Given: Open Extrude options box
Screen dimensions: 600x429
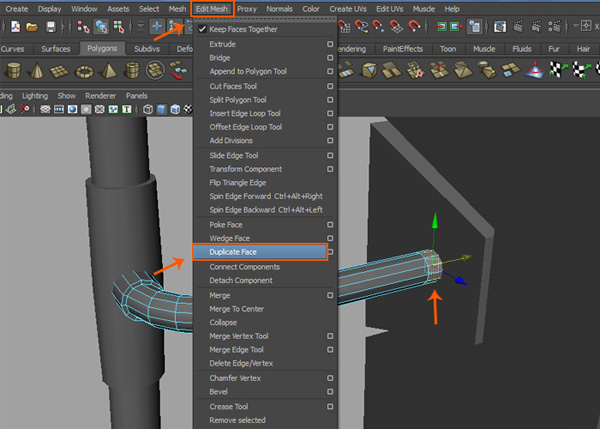Looking at the screenshot, I should [x=330, y=44].
